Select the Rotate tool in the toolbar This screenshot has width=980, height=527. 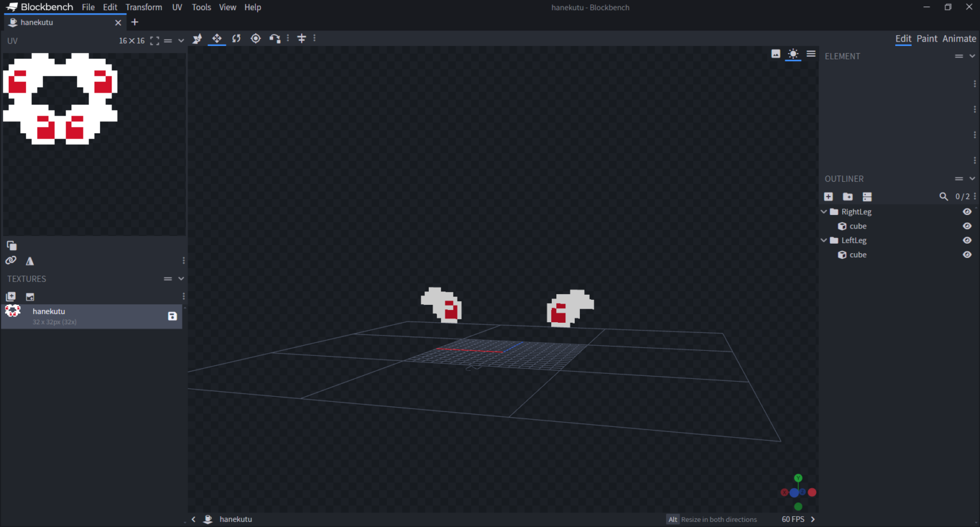click(236, 38)
